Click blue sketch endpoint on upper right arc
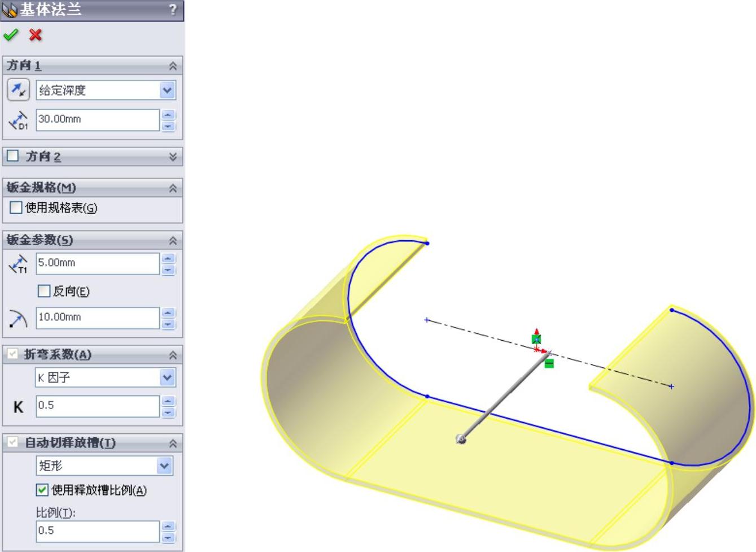 point(672,310)
